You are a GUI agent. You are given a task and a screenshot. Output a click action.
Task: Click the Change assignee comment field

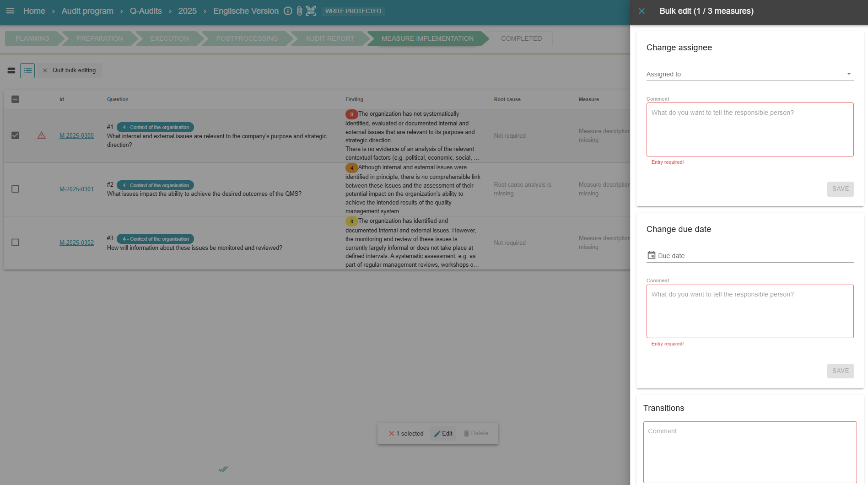749,129
